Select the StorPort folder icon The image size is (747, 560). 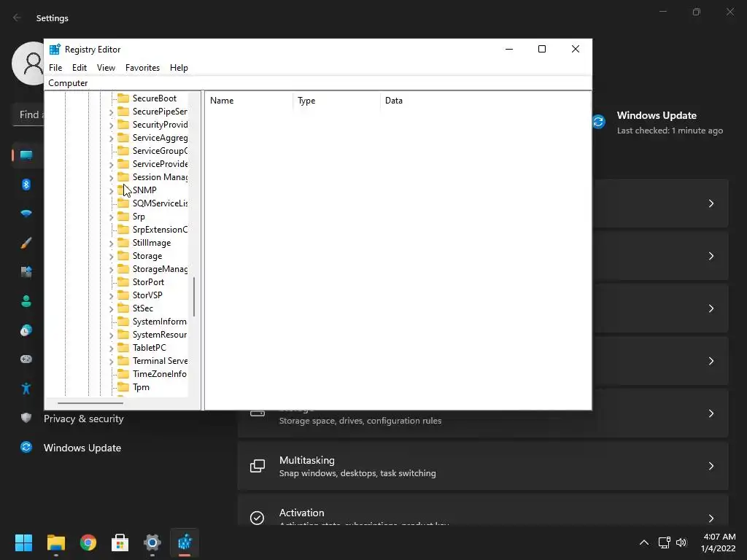[123, 282]
